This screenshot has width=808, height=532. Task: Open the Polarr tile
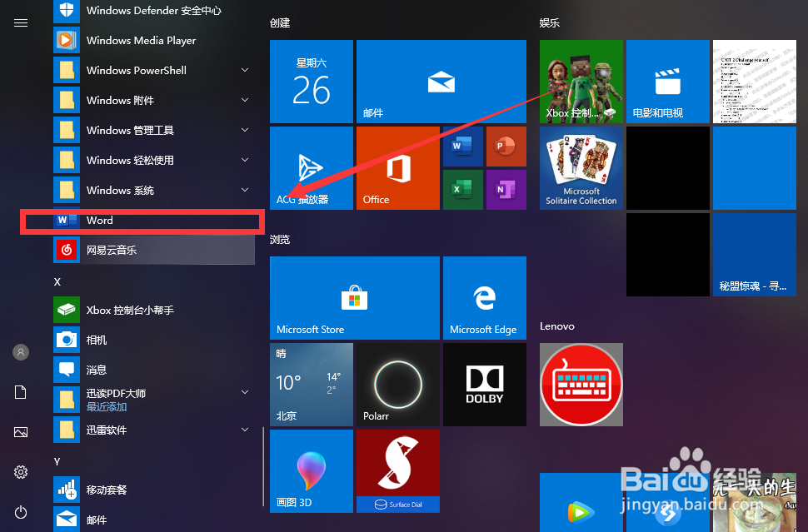click(x=398, y=384)
